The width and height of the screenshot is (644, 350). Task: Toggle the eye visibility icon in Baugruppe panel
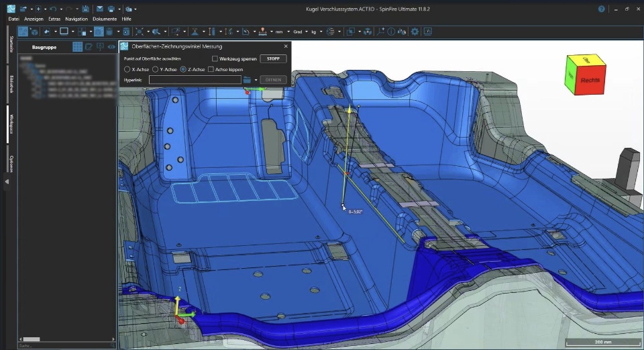pos(111,47)
